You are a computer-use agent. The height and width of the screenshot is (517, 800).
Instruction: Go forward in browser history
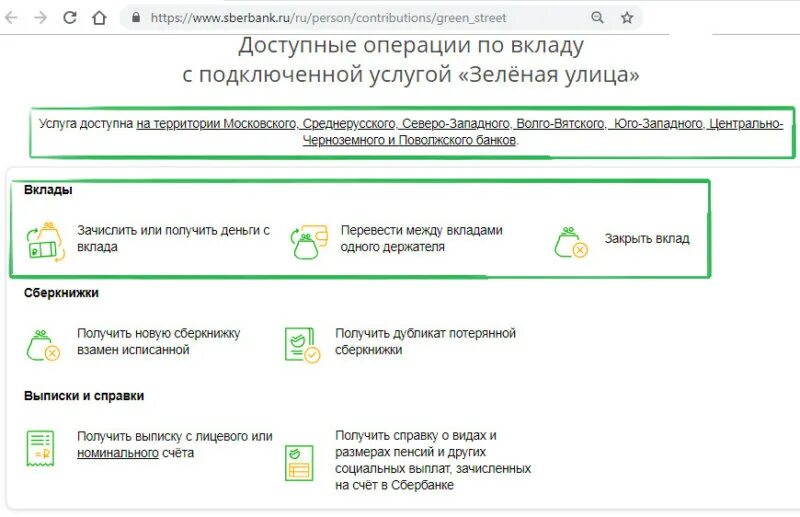40,18
